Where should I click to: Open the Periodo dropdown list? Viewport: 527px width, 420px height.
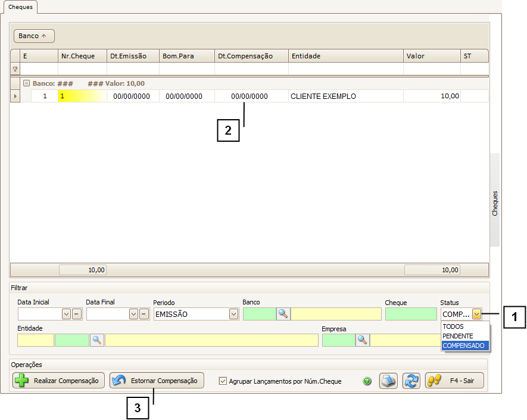[x=233, y=314]
